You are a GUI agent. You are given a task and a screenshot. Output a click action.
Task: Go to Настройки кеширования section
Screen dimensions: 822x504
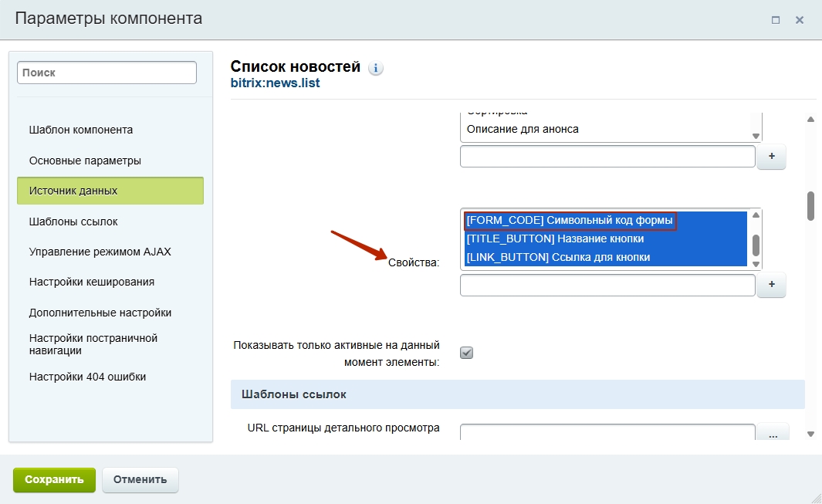point(91,282)
